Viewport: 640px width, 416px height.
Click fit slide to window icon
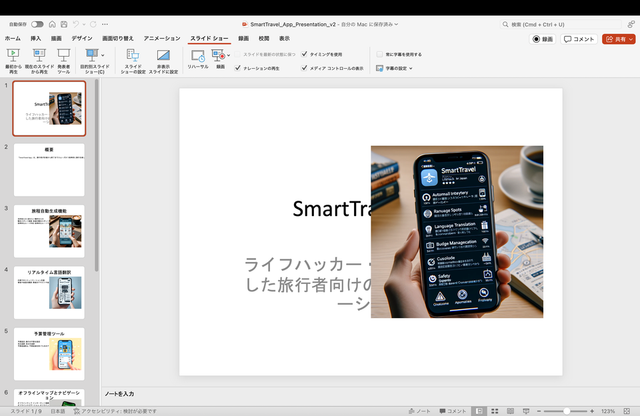[629, 411]
